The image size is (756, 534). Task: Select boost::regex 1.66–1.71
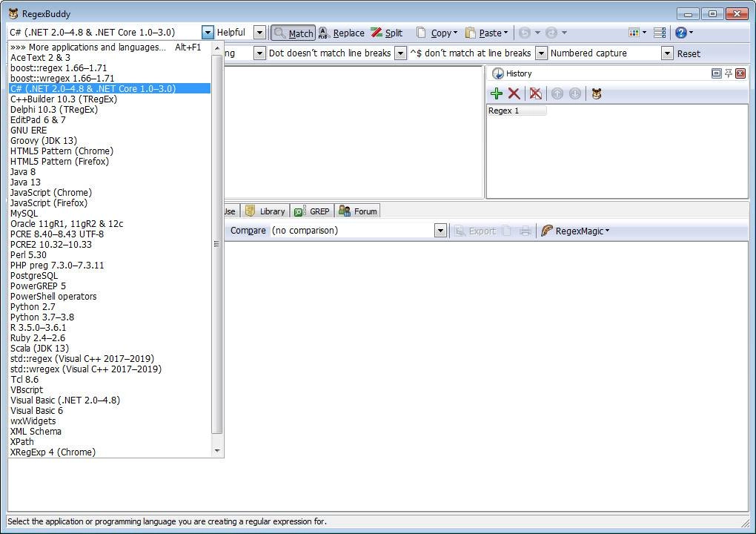110,68
